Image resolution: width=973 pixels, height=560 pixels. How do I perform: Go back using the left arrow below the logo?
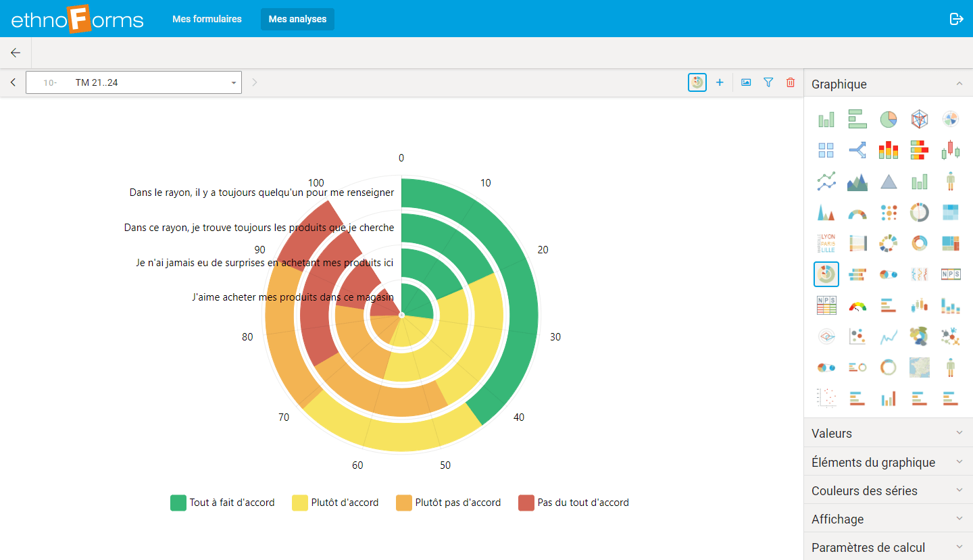click(x=16, y=53)
